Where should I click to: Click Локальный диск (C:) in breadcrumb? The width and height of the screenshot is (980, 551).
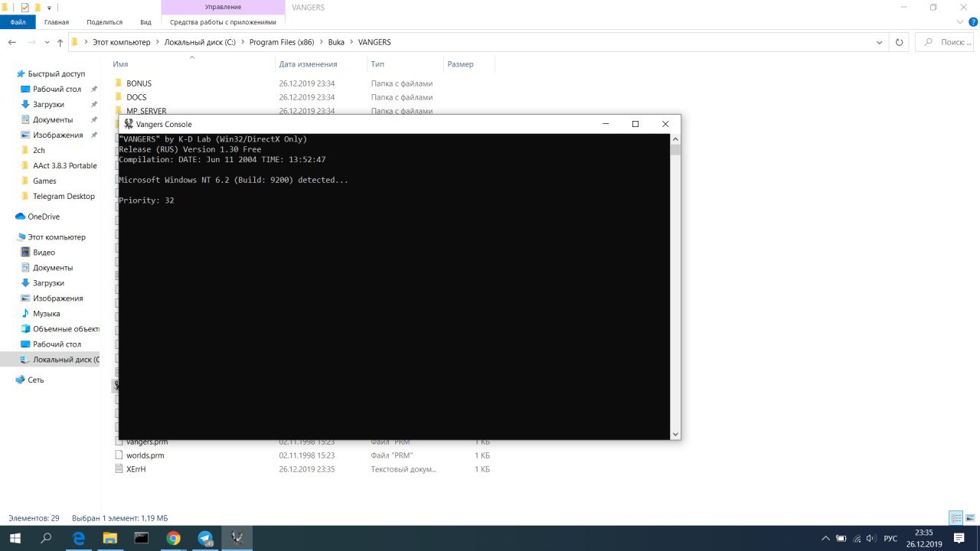pos(201,42)
